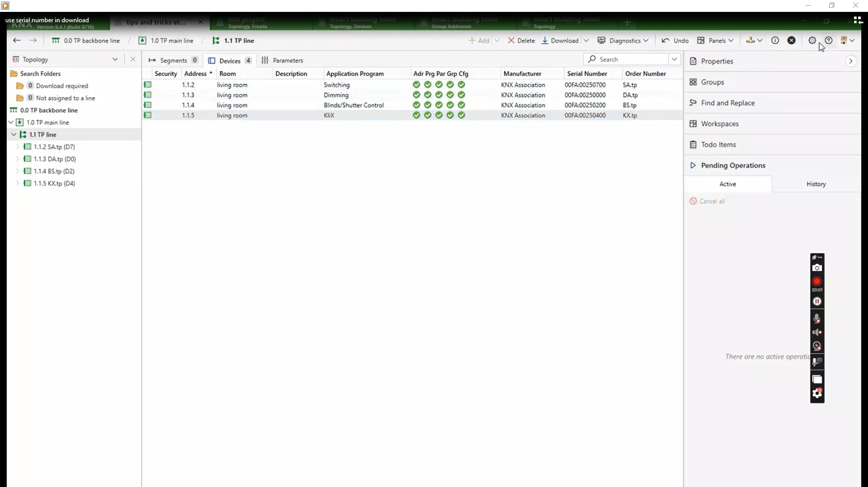Click the device icon in row 1.1.5

(148, 115)
